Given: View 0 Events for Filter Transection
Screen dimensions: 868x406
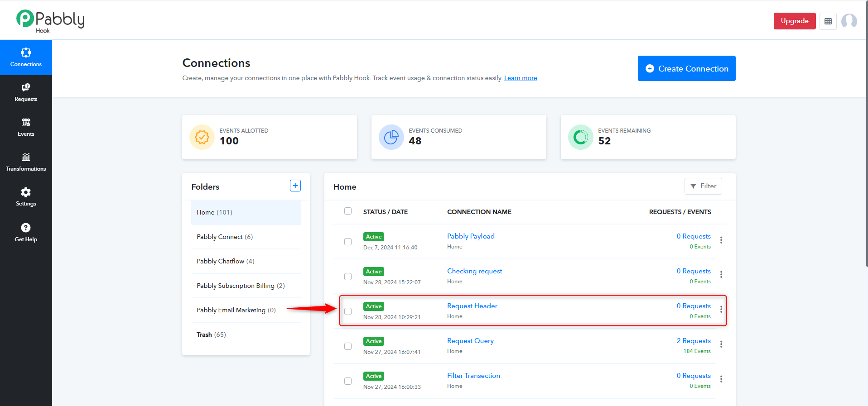Looking at the screenshot, I should [700, 386].
